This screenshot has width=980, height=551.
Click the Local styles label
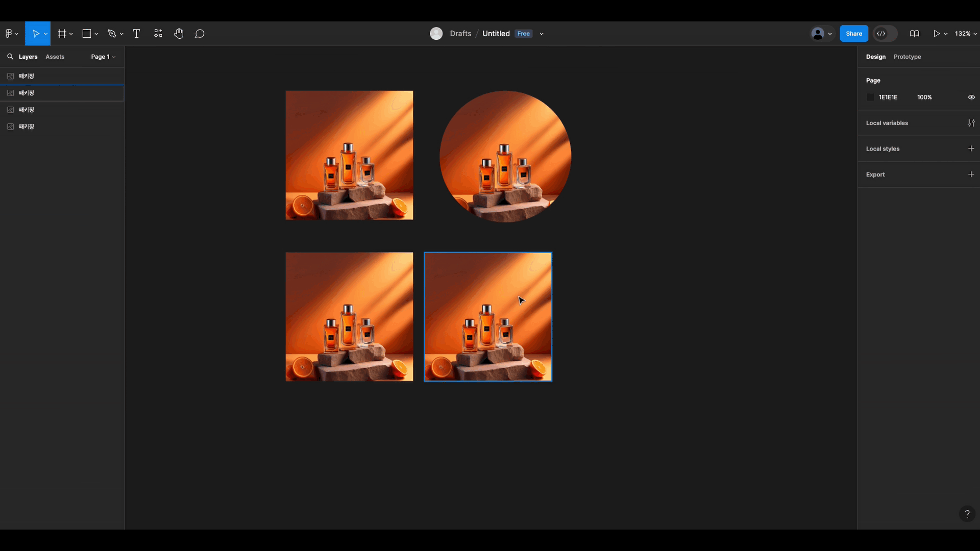click(883, 149)
